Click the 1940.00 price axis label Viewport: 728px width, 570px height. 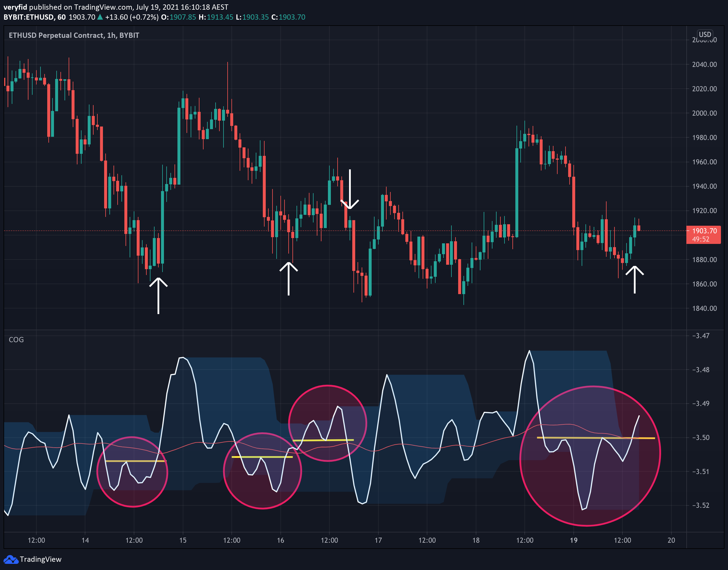704,186
